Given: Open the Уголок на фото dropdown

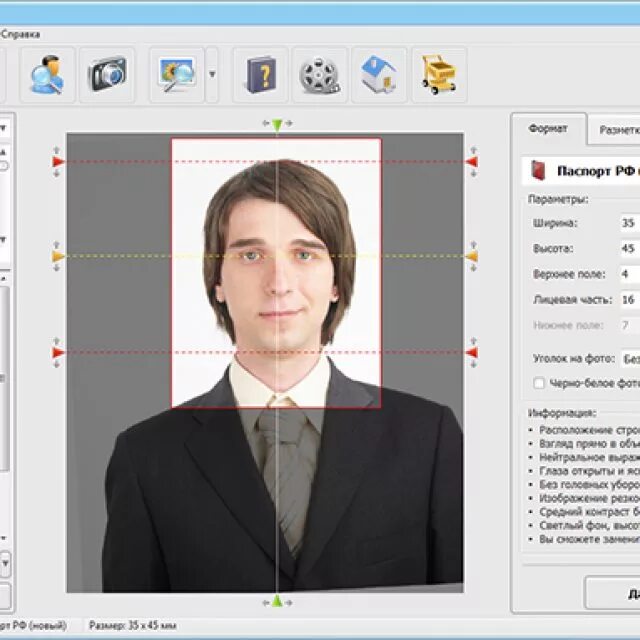Looking at the screenshot, I should [x=630, y=359].
